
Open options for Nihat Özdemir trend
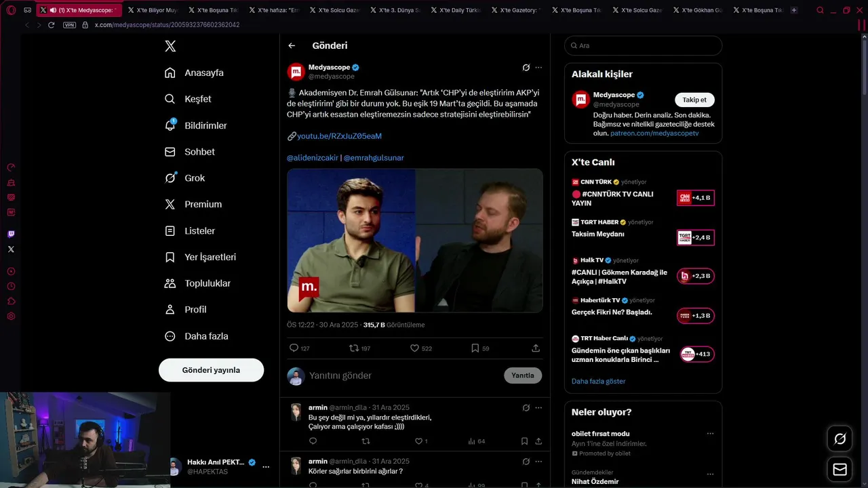click(710, 474)
